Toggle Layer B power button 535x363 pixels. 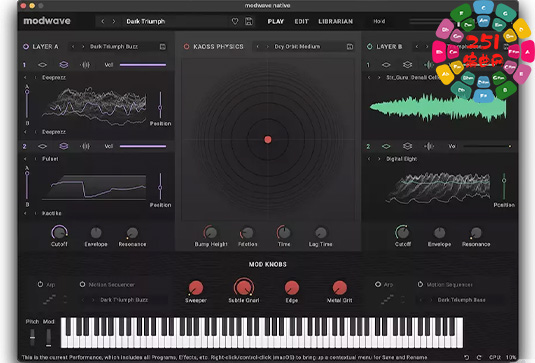[370, 47]
